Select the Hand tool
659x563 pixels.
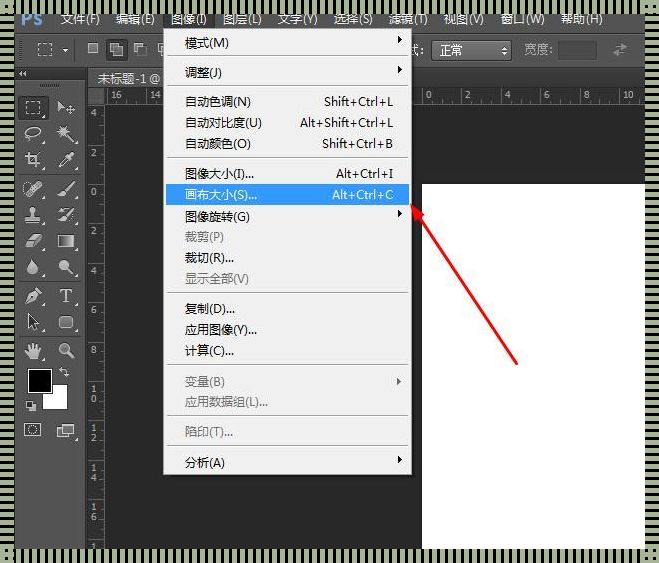pos(33,350)
